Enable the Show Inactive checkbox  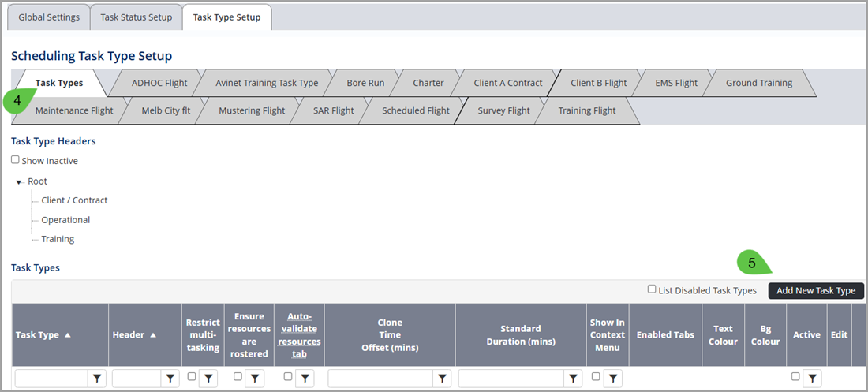coord(16,160)
